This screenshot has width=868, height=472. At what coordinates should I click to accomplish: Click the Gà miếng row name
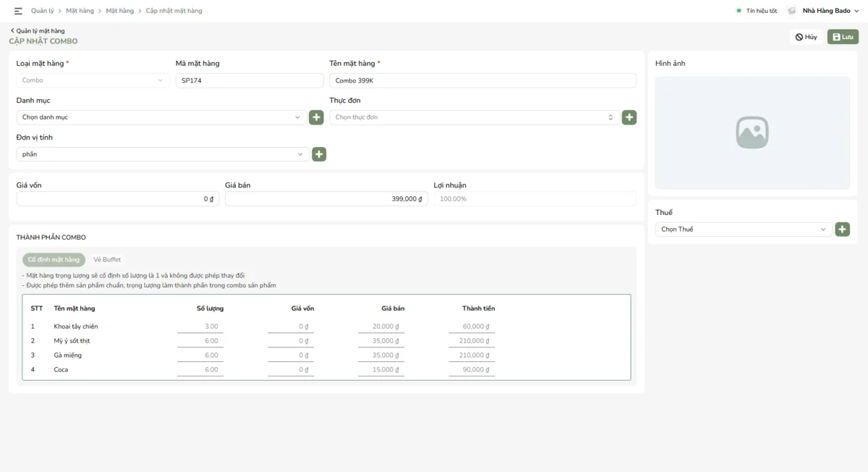(x=68, y=355)
